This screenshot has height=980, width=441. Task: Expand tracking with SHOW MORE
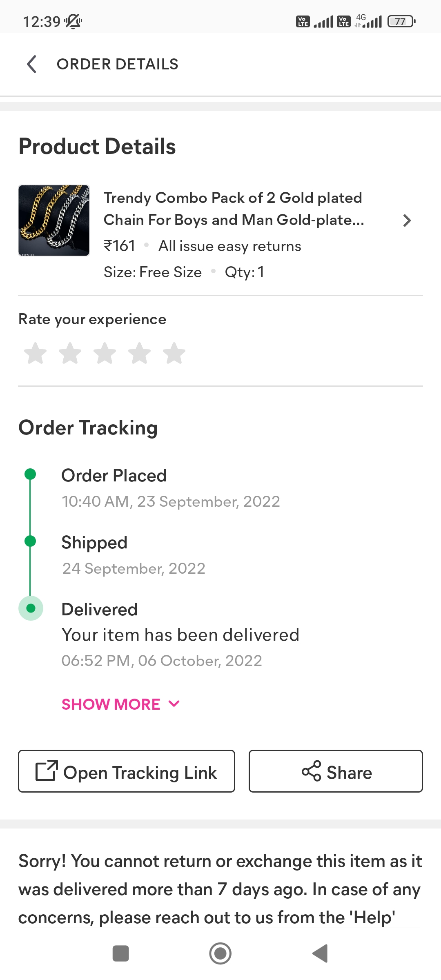click(111, 704)
